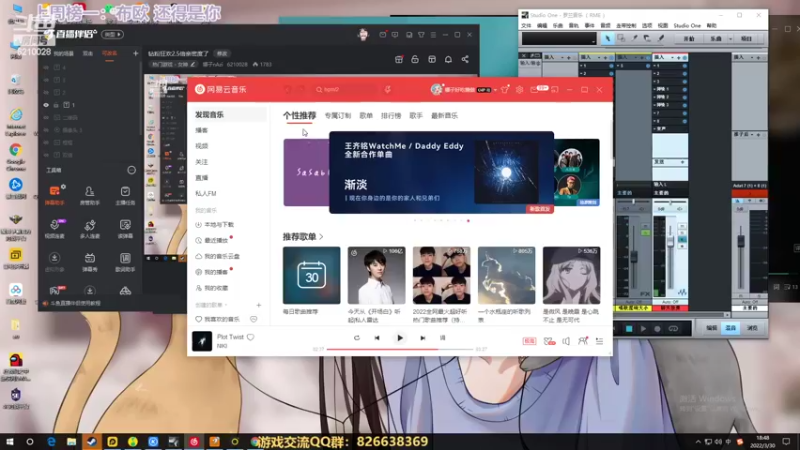Open the listen-together icon in NetEase player bar
Screen dimensions: 800x450
pos(583,341)
